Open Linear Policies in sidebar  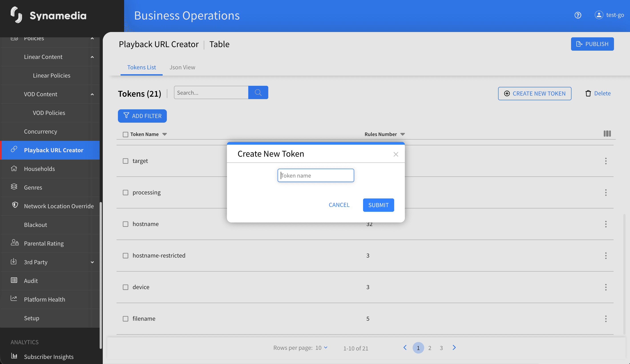(x=52, y=75)
